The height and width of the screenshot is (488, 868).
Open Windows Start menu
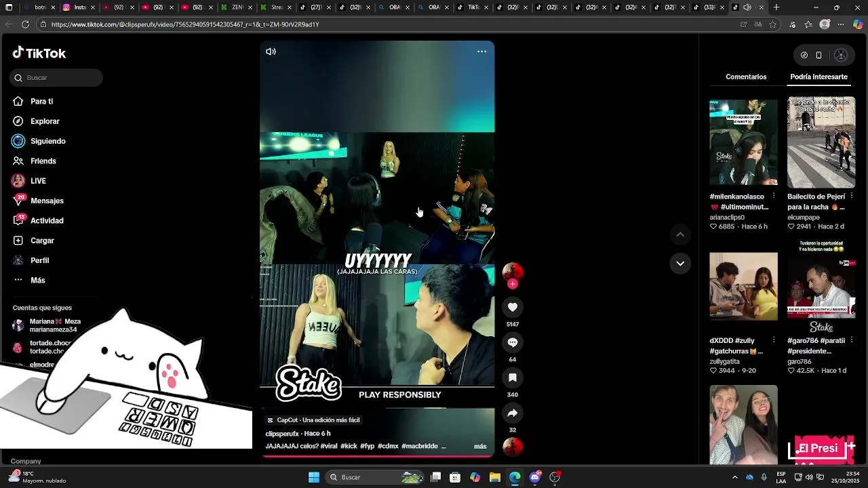(x=314, y=477)
